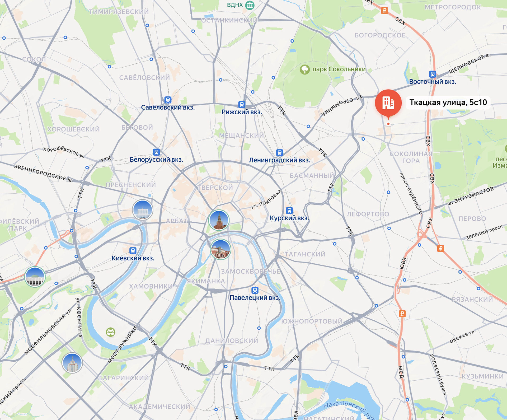The height and width of the screenshot is (420, 507).
Task: Click the Восточный вкз. text label
Action: (433, 82)
